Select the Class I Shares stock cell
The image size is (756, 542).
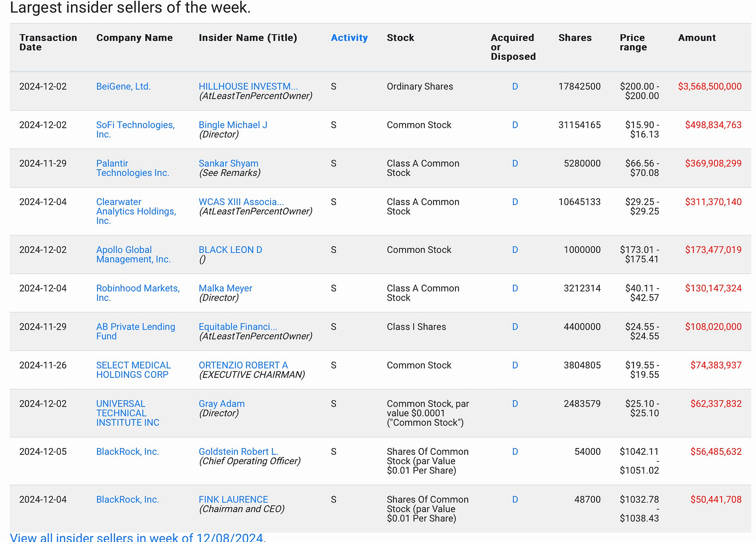coord(416,327)
